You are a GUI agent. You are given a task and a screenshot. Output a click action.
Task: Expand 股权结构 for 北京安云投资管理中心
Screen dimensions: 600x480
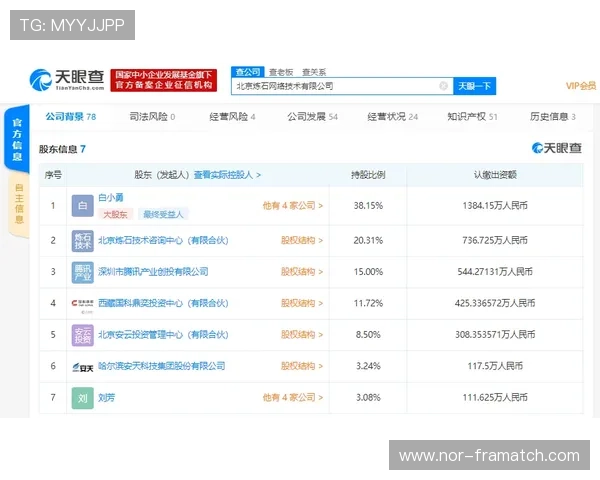click(x=302, y=335)
